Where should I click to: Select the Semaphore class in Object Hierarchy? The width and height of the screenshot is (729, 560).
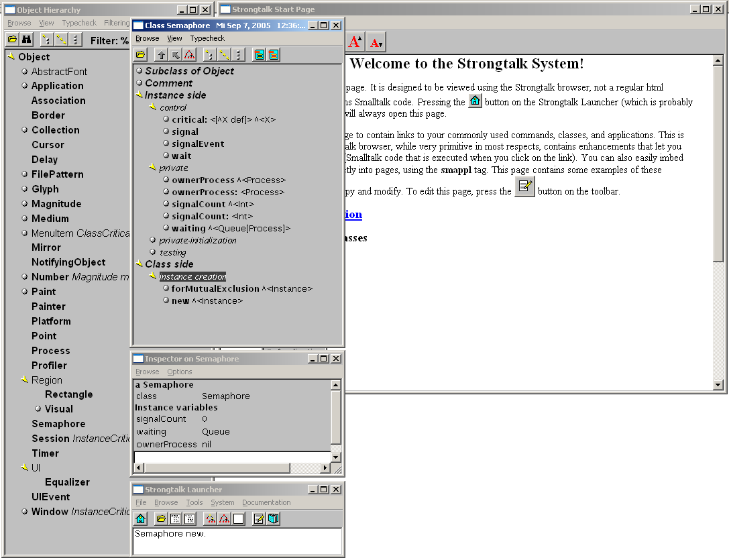point(58,424)
